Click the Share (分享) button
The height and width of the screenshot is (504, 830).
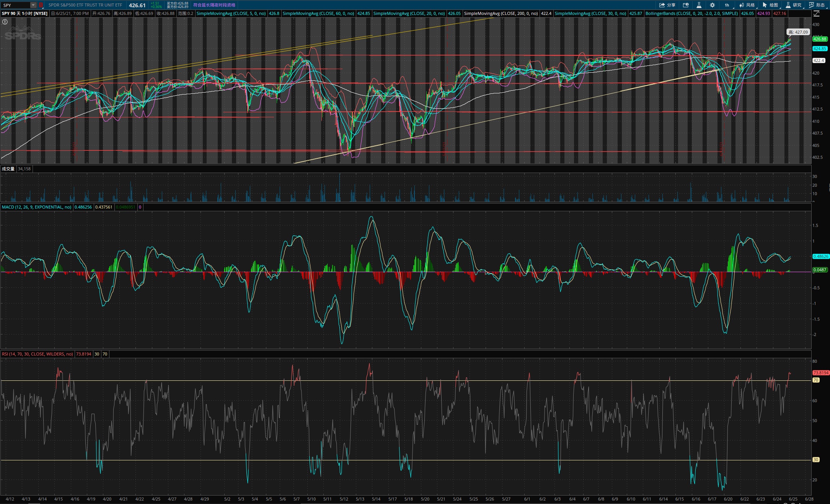(x=667, y=5)
